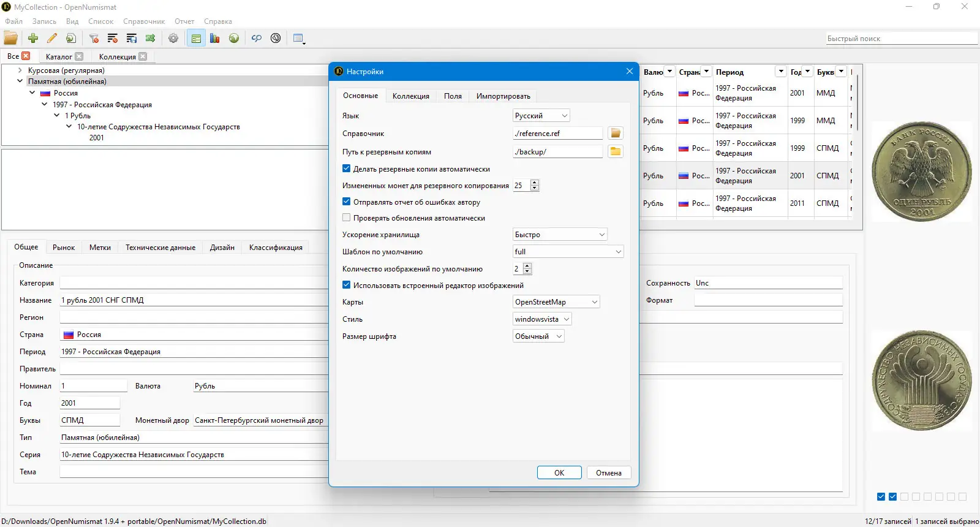Image resolution: width=980 pixels, height=527 pixels.
Task: Cancel Settings with 'Отмена' button
Action: click(609, 472)
